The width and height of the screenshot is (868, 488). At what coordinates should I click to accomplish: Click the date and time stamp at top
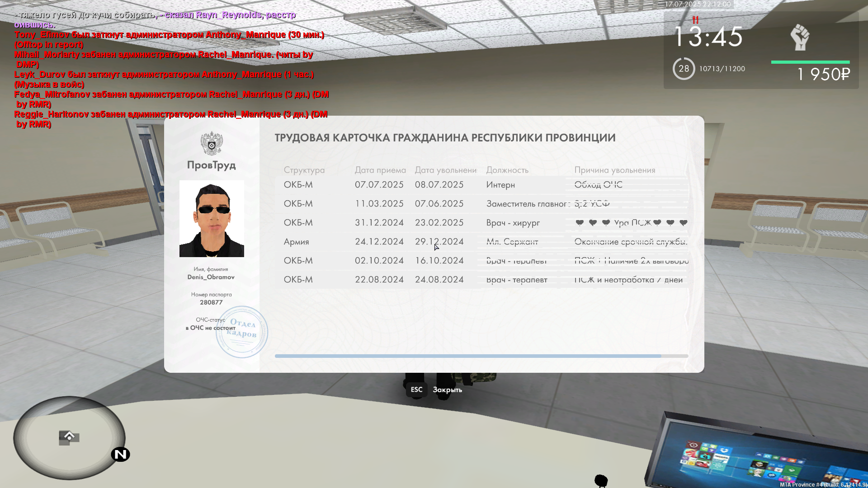[698, 4]
